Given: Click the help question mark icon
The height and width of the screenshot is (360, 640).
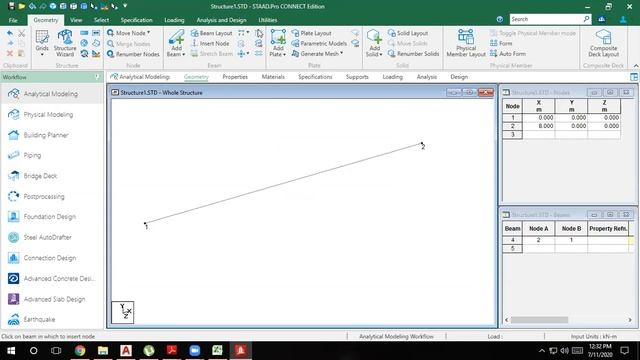Looking at the screenshot, I should click(500, 19).
